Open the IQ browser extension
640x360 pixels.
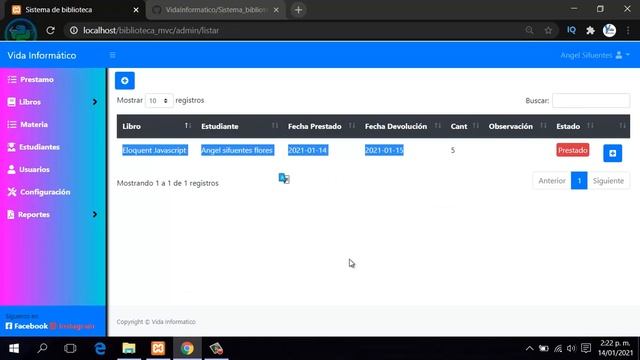(571, 30)
